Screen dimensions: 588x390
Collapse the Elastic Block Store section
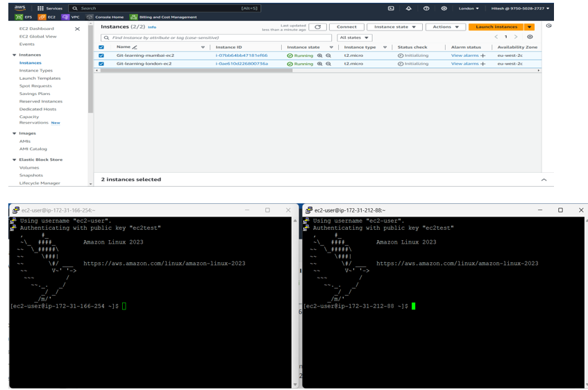coord(15,160)
